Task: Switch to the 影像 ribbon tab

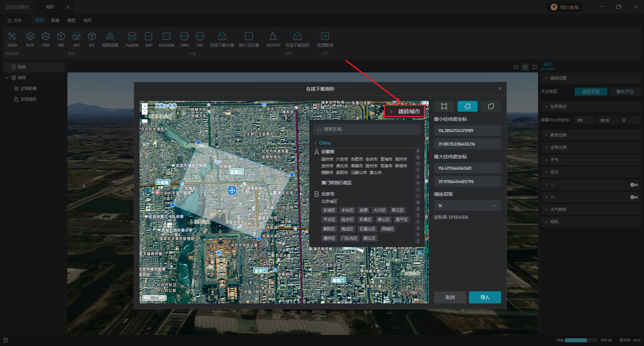Action: coord(55,20)
